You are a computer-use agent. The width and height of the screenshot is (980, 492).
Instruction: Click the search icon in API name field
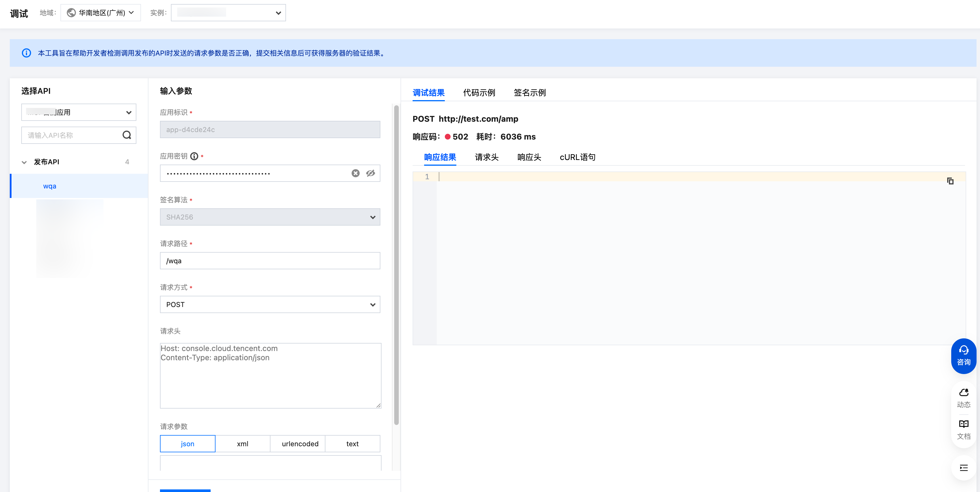pyautogui.click(x=127, y=135)
